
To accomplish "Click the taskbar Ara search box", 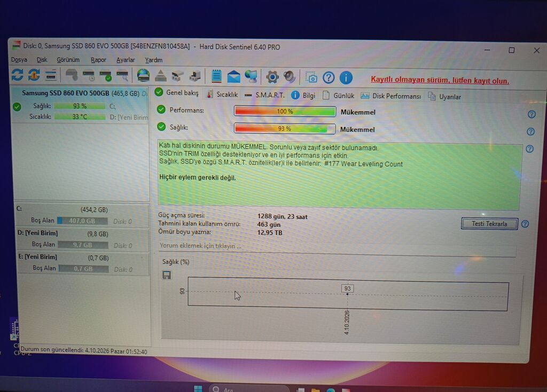I will pos(249,388).
